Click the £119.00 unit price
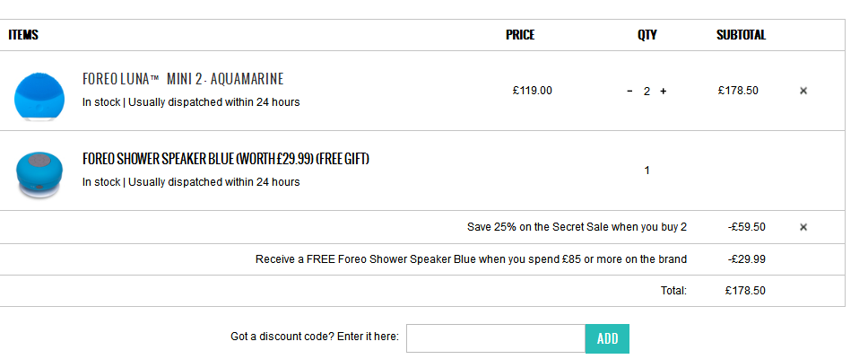The height and width of the screenshot is (359, 868). point(533,91)
